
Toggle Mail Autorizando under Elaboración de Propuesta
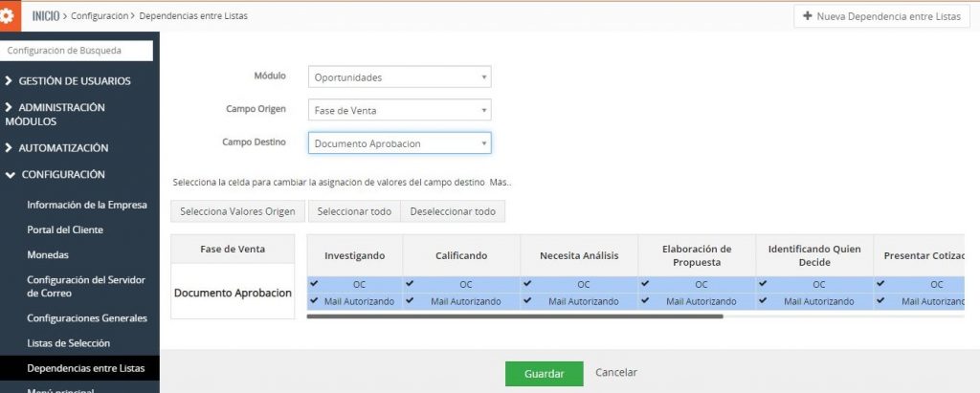click(646, 300)
